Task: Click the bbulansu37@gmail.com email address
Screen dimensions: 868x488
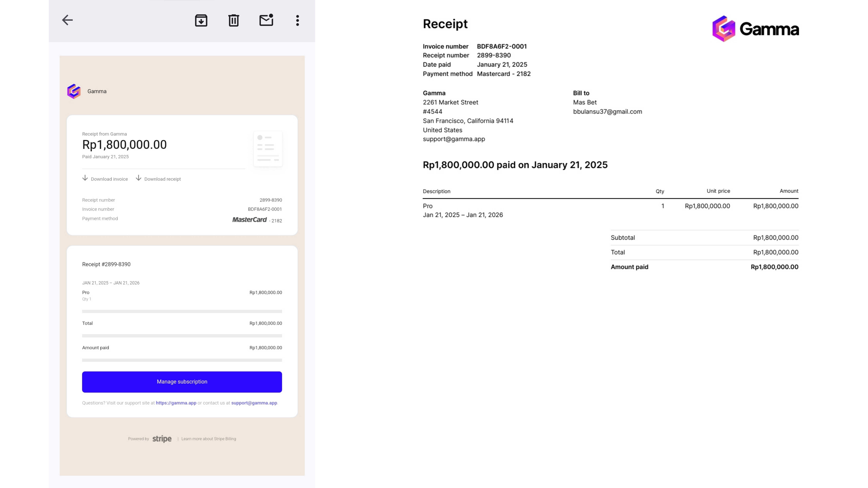Action: tap(607, 111)
